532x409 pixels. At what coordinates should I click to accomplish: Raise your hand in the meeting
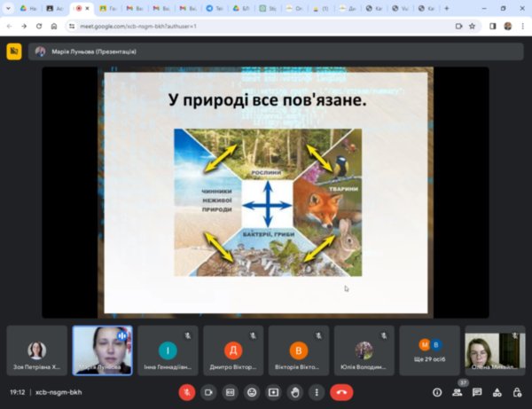[295, 391]
